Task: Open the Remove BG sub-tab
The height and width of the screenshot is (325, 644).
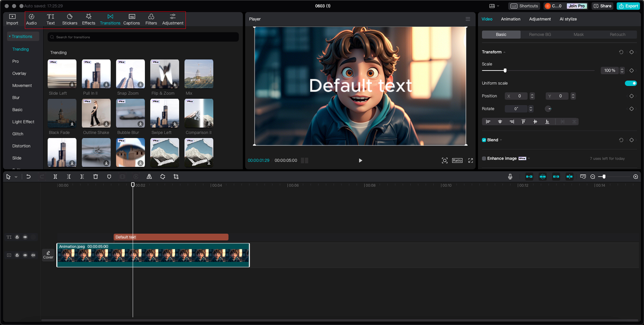Action: pos(540,35)
